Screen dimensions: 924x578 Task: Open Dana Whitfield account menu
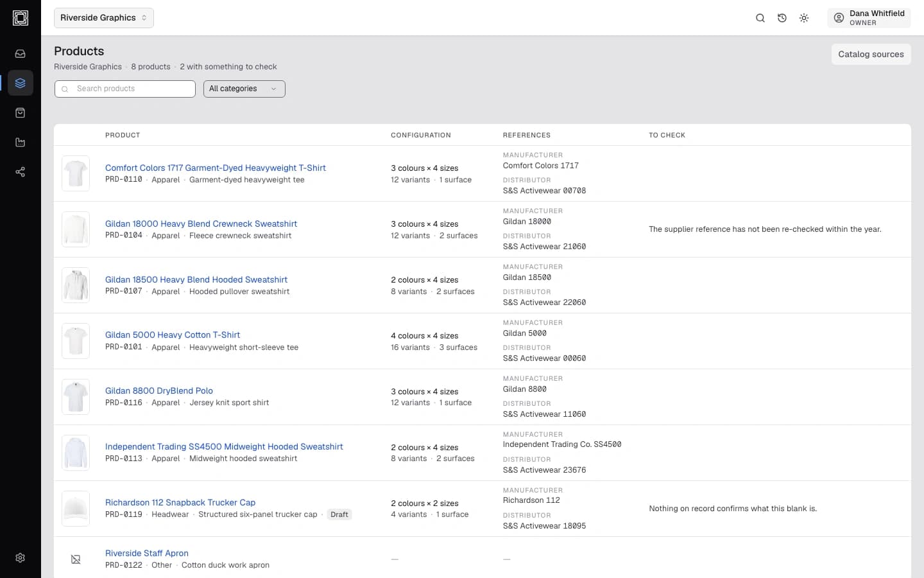[869, 18]
